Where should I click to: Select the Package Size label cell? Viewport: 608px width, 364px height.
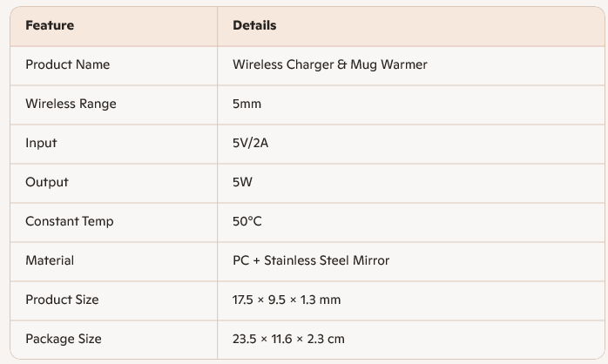[x=64, y=339]
